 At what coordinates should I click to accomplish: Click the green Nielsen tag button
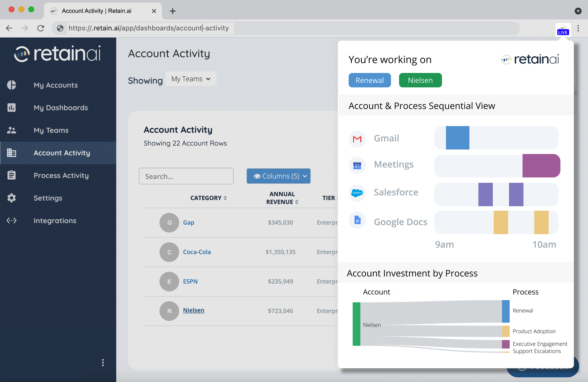coord(420,80)
